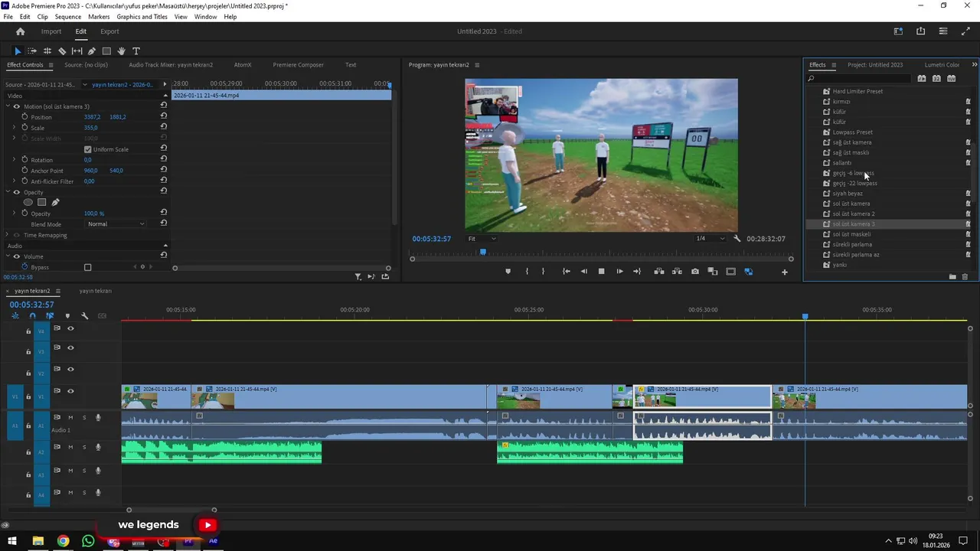Delete custom item in Effects panel
The height and width of the screenshot is (551, 980).
coord(965,276)
